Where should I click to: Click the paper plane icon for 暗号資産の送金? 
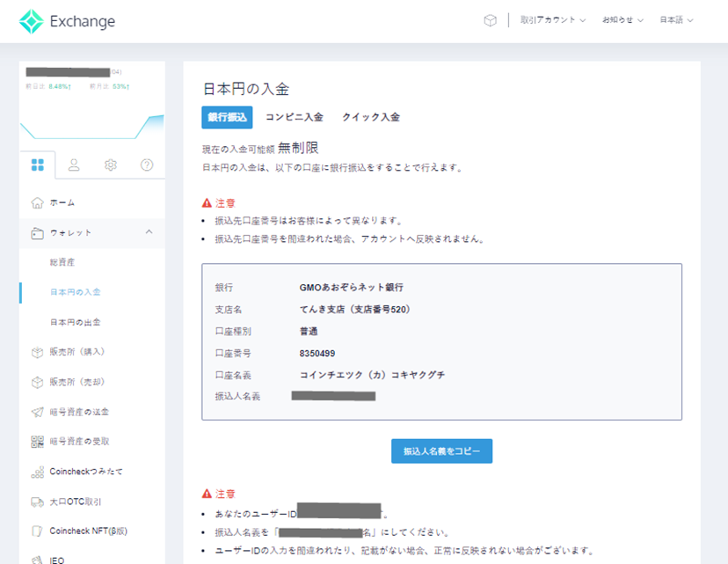[37, 412]
